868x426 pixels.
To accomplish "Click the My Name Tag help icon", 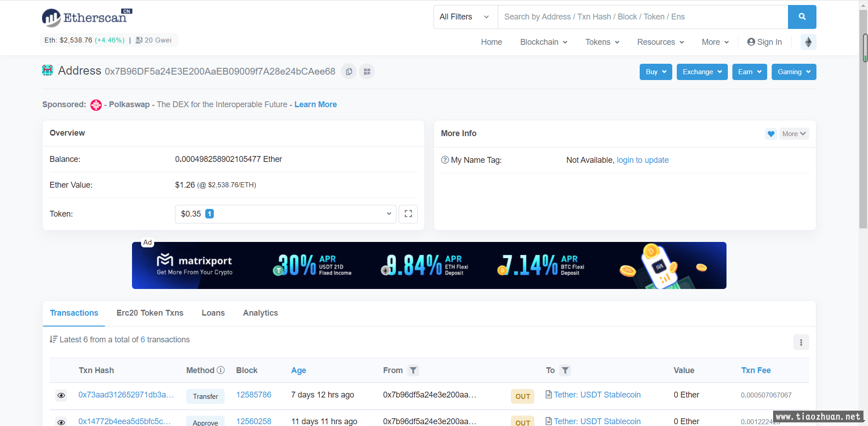I will [445, 160].
